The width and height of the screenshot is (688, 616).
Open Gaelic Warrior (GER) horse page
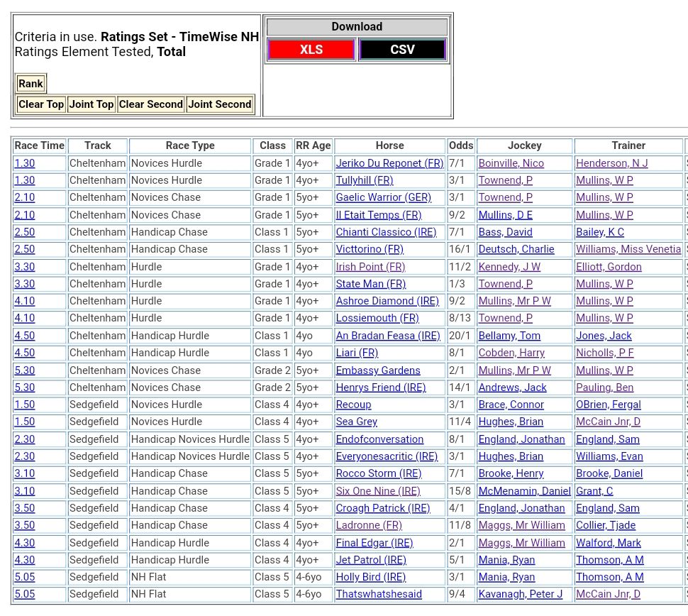coord(383,197)
